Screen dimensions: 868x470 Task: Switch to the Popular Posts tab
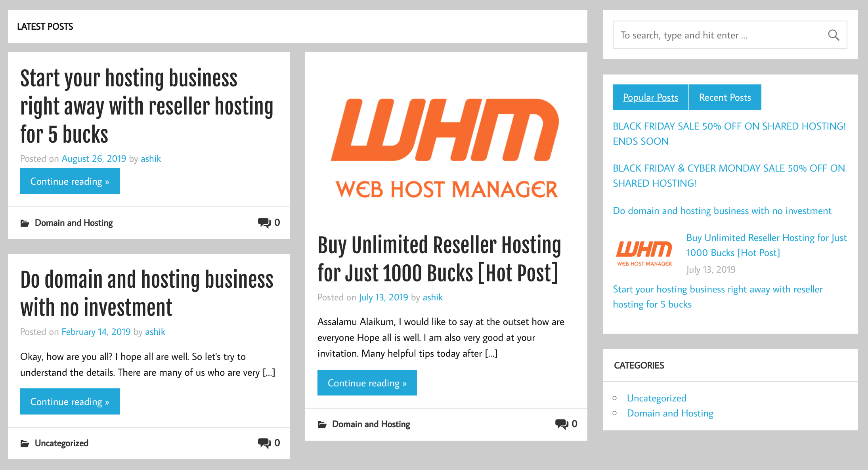(650, 97)
